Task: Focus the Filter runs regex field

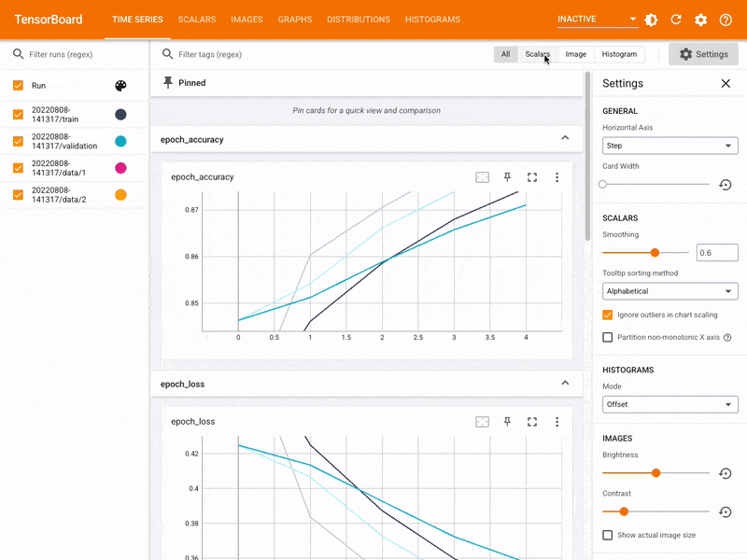Action: (85, 54)
